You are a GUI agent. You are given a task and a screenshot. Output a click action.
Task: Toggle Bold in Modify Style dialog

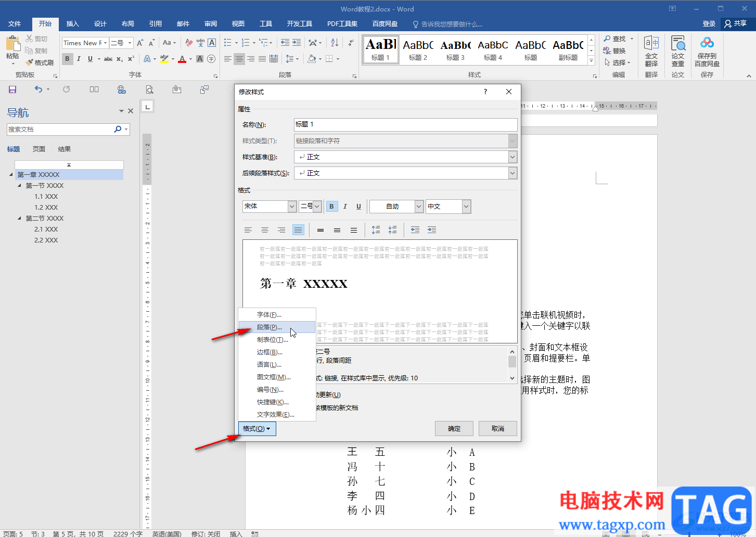click(x=331, y=207)
